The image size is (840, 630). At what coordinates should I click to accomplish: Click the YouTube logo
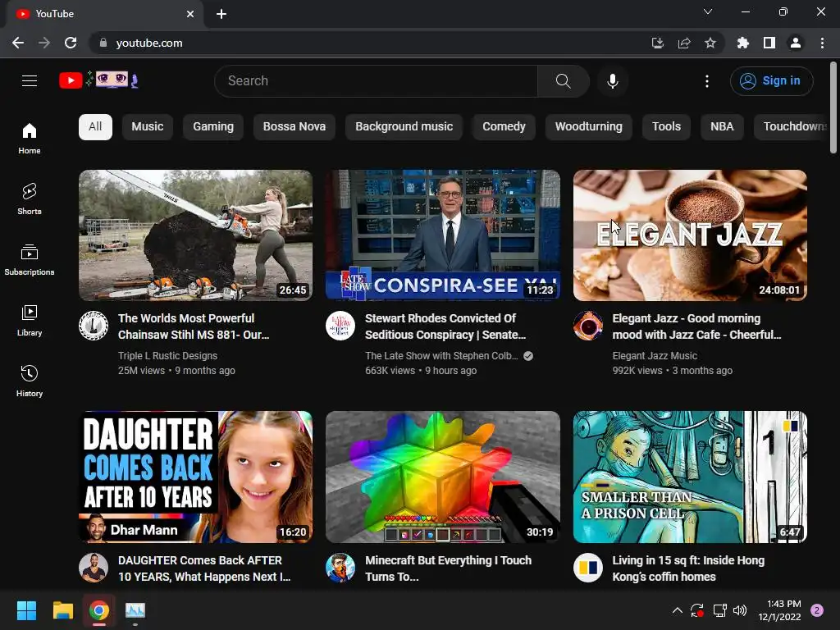(98, 80)
